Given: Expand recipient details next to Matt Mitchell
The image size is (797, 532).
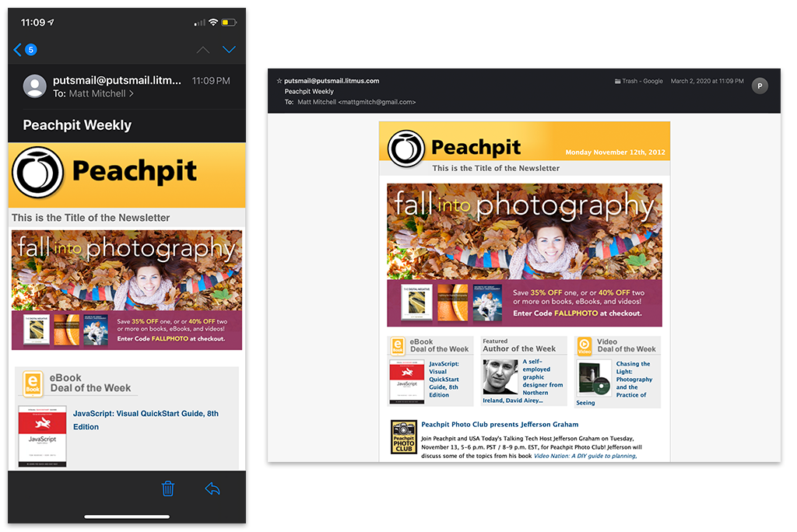Looking at the screenshot, I should [x=131, y=93].
